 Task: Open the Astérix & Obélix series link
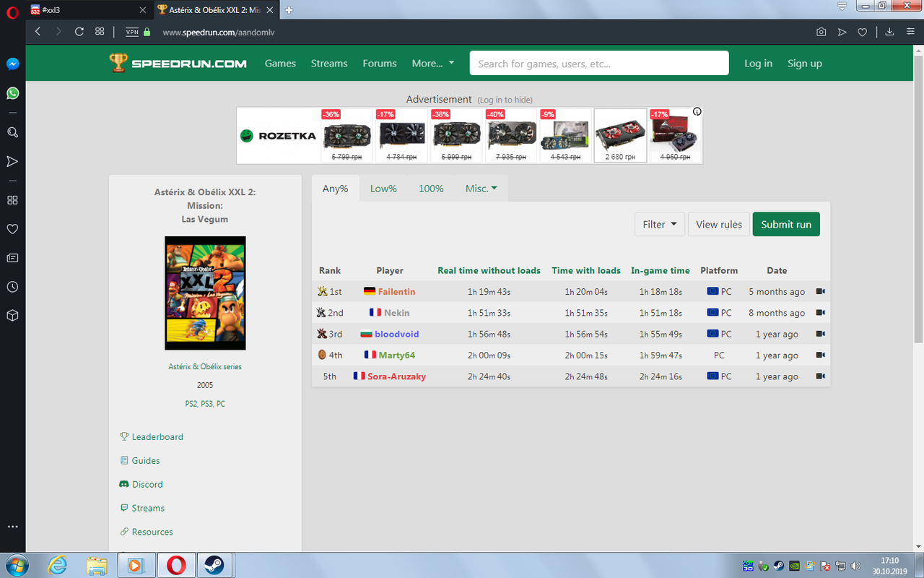pos(205,367)
